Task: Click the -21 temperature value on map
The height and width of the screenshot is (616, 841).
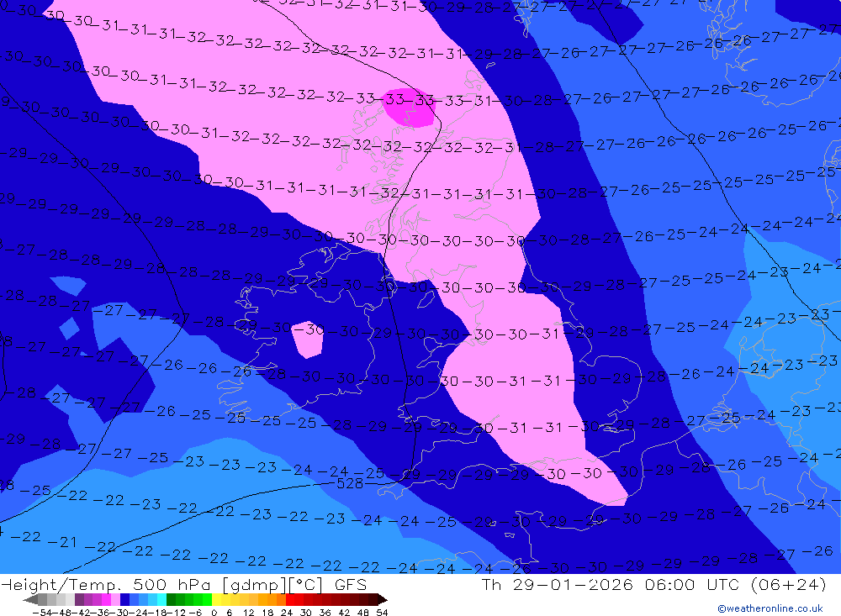Action: click(x=62, y=543)
